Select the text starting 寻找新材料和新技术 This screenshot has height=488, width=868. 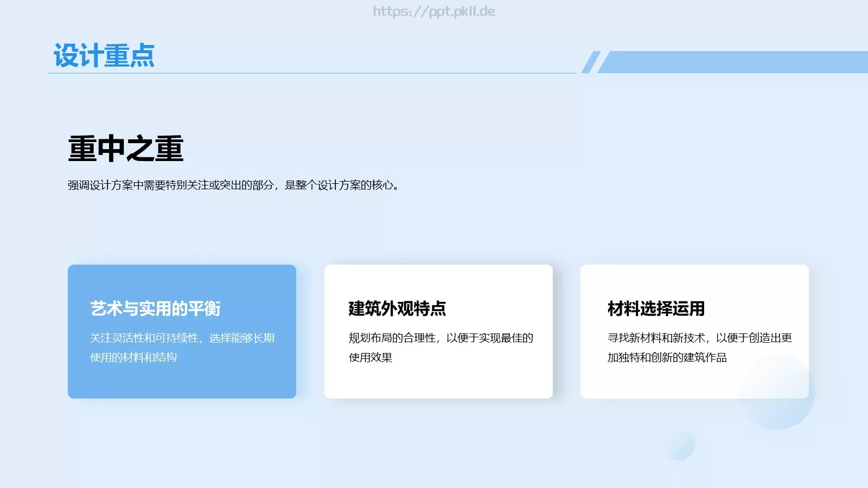[699, 348]
